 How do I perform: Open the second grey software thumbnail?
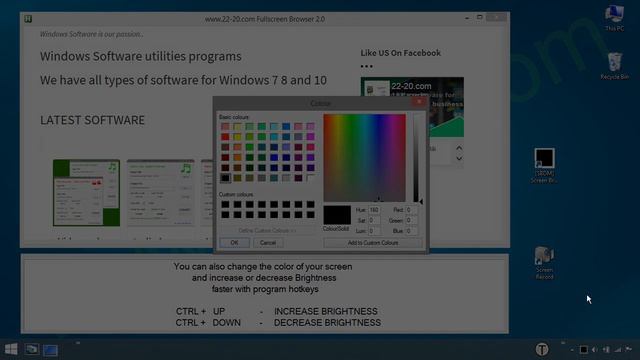point(160,193)
